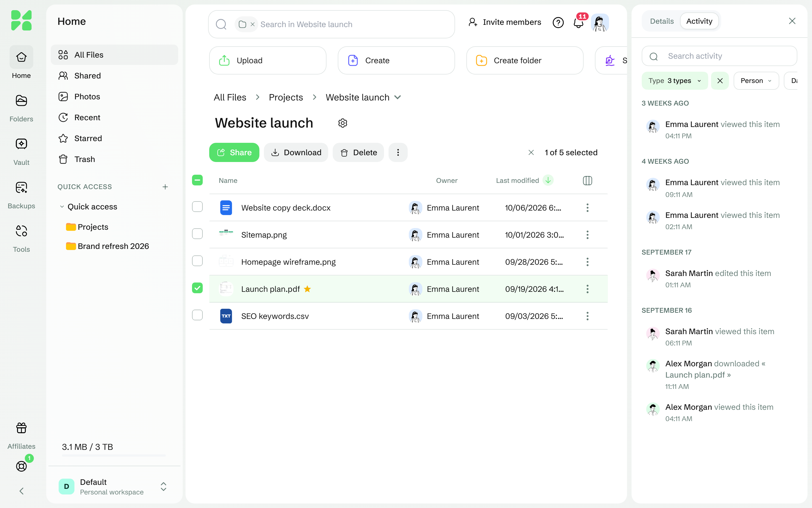The image size is (812, 508).
Task: Collapse the sidebar with the left arrow
Action: [x=21, y=491]
